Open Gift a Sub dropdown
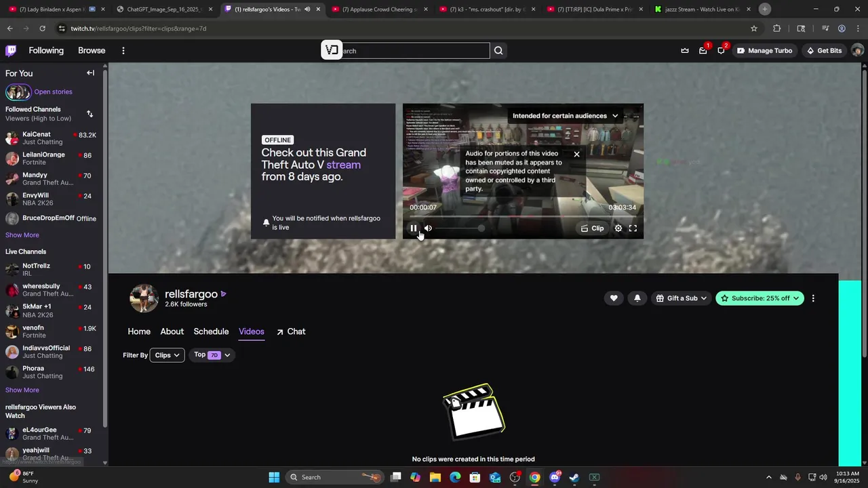This screenshot has height=488, width=868. 681,298
